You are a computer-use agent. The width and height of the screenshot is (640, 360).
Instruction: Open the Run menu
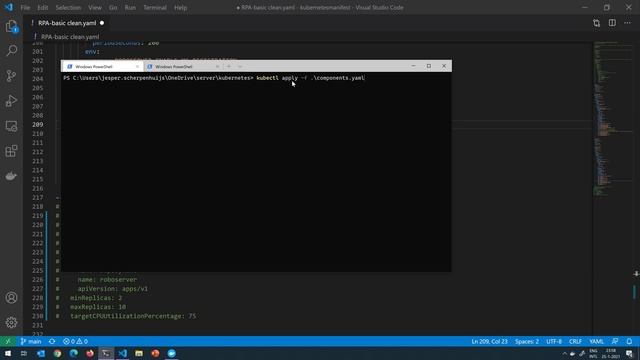point(130,7)
